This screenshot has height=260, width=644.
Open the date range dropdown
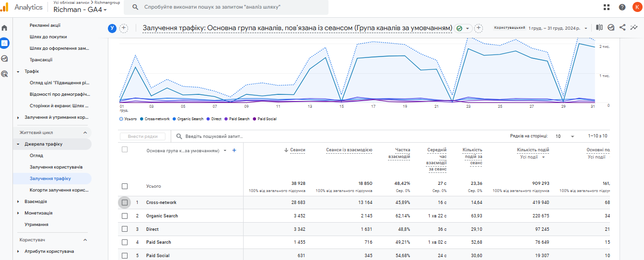coord(558,28)
